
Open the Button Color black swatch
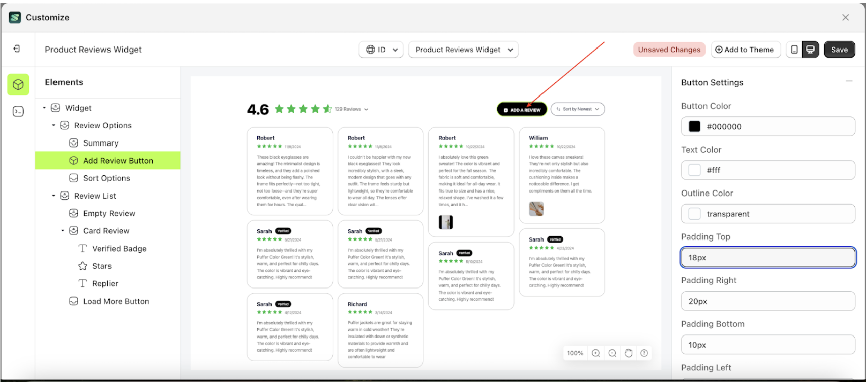coord(694,126)
